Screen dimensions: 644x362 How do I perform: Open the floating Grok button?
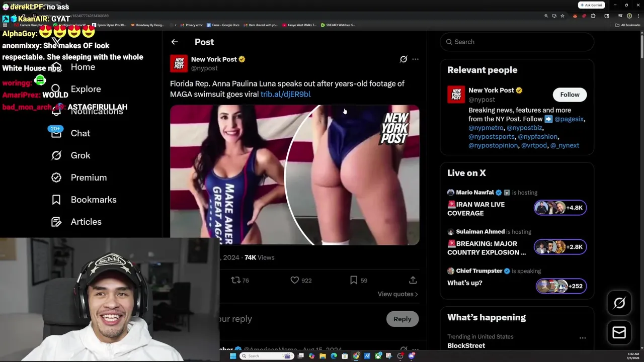pos(619,303)
